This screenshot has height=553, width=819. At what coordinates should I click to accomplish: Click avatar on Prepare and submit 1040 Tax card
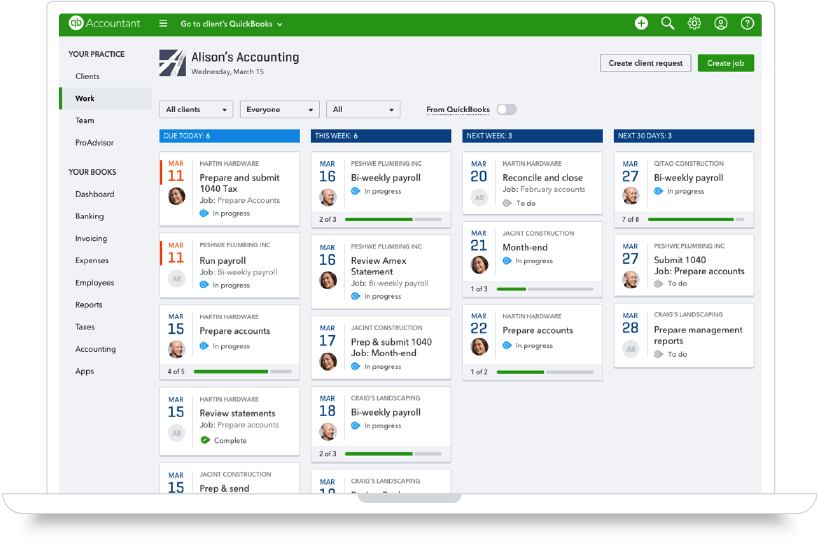[x=177, y=196]
